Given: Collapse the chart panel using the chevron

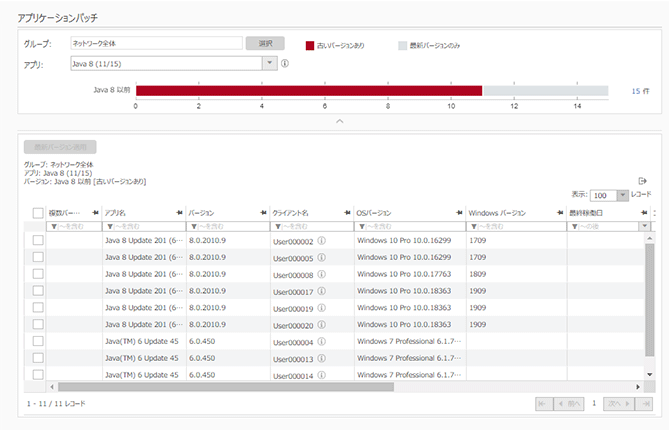Looking at the screenshot, I should coord(338,121).
